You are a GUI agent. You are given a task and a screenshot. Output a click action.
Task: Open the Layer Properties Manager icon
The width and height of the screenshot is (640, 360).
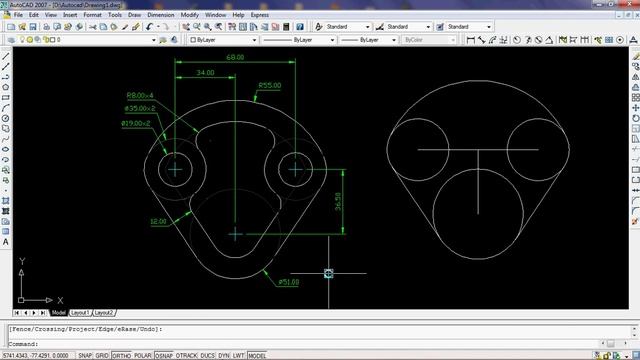tap(11, 40)
